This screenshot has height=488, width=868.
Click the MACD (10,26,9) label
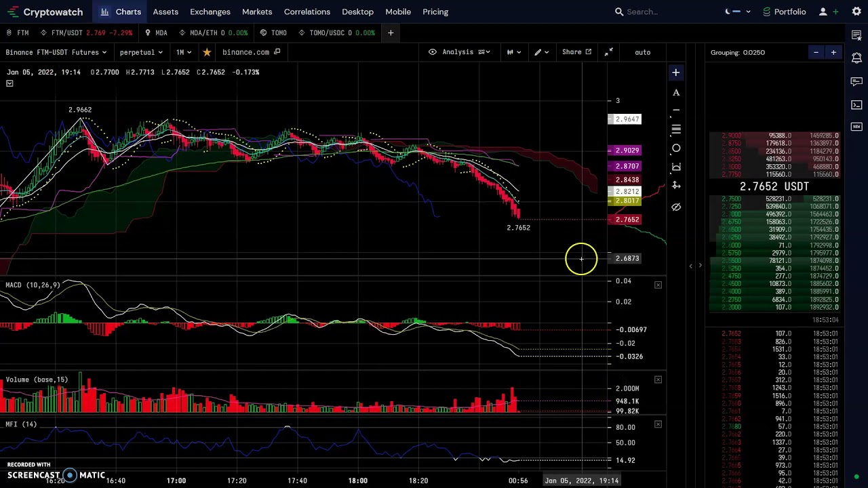33,285
